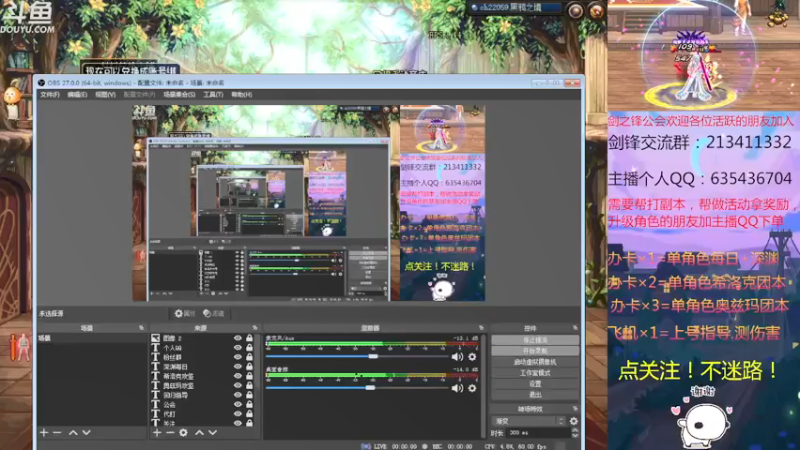Adjust the 桌面音频 volume slider handle

coord(370,388)
